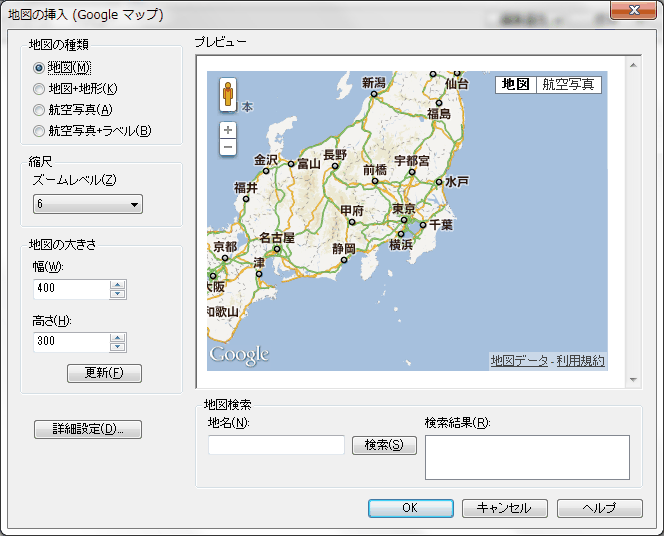Click the Google logo on map

pyautogui.click(x=239, y=355)
